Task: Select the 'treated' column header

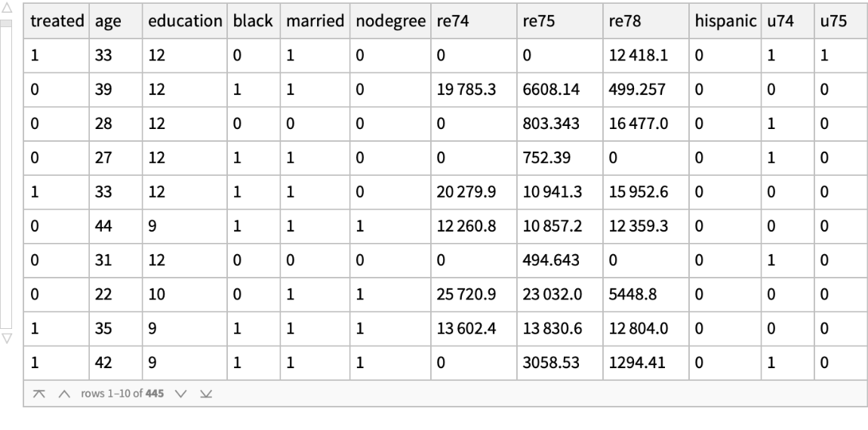Action: pyautogui.click(x=57, y=23)
